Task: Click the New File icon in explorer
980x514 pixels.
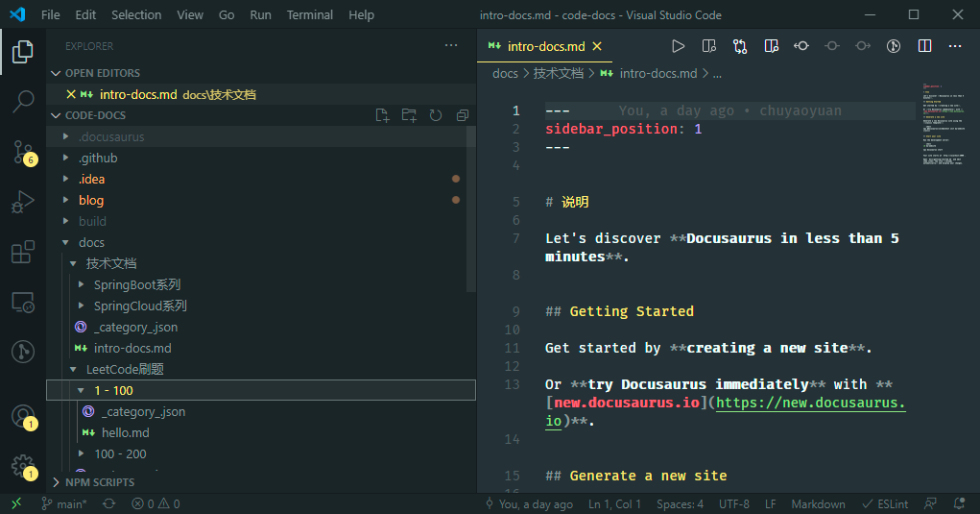Action: coord(382,115)
